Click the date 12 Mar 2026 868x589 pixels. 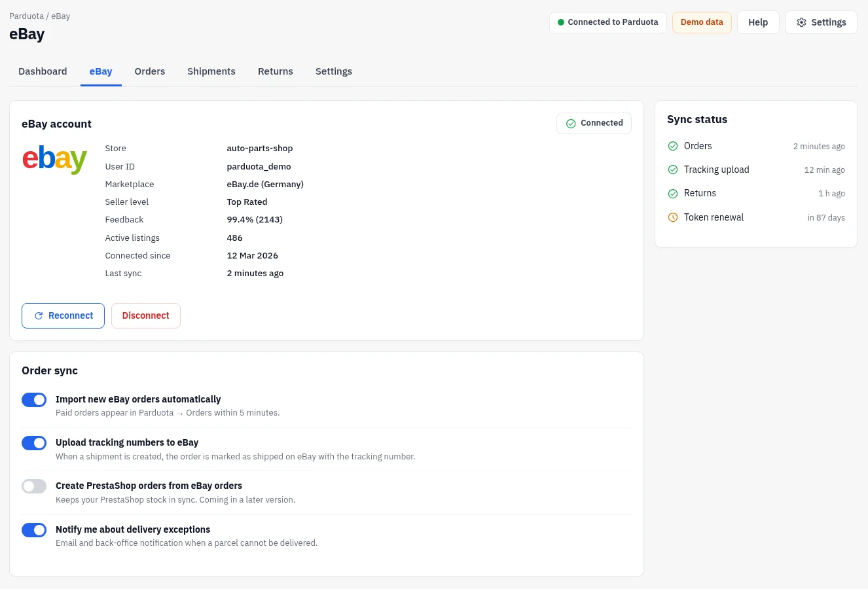253,256
